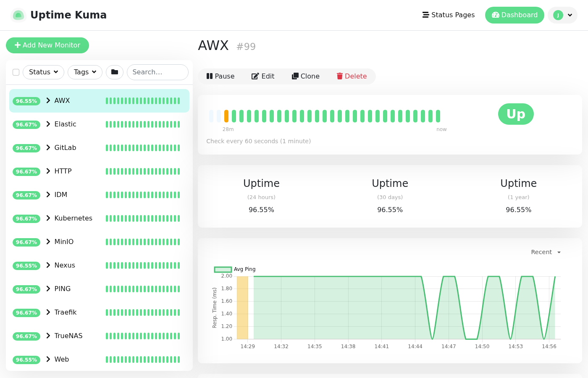Click the 96.55% badge for AWX
The width and height of the screenshot is (588, 378).
[x=26, y=101]
